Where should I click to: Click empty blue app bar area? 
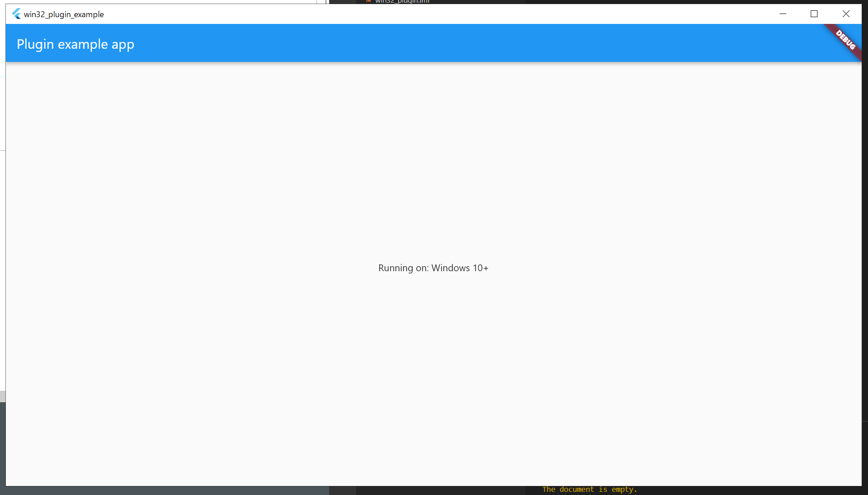click(x=451, y=43)
